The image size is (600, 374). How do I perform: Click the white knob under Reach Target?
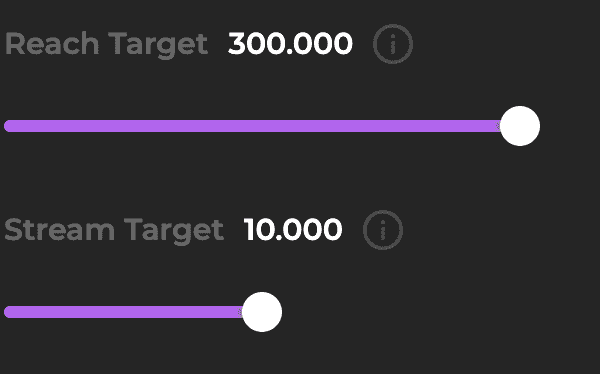[520, 126]
